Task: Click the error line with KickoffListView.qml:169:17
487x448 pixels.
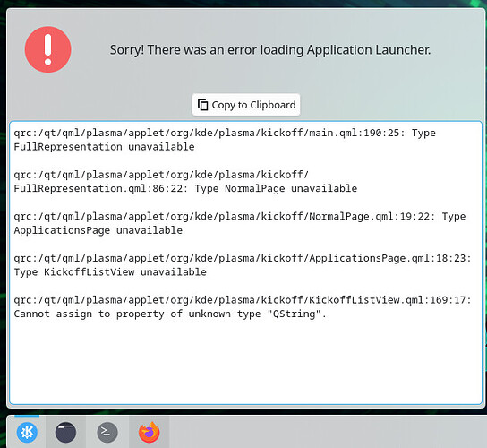Action: pos(243,300)
